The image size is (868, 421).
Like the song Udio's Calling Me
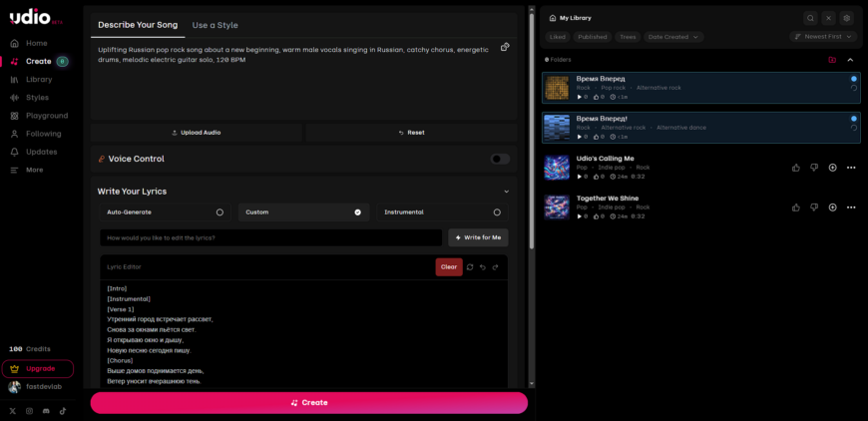coord(796,168)
